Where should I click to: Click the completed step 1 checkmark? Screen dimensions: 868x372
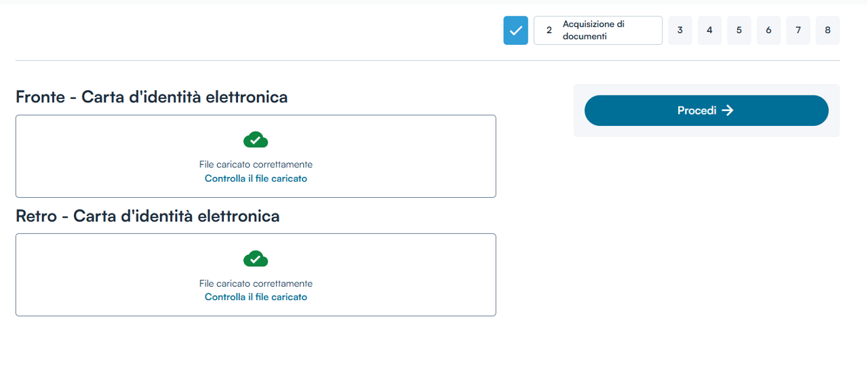click(x=515, y=30)
